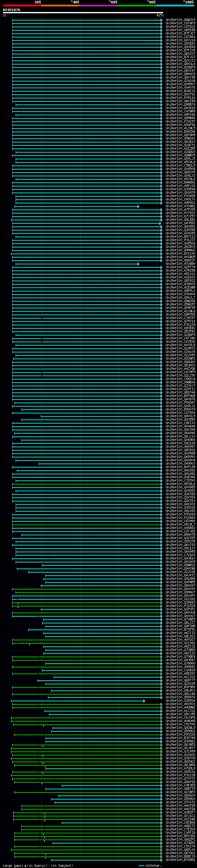Open the UniRef100_P31528 hit label

coord(180,606)
